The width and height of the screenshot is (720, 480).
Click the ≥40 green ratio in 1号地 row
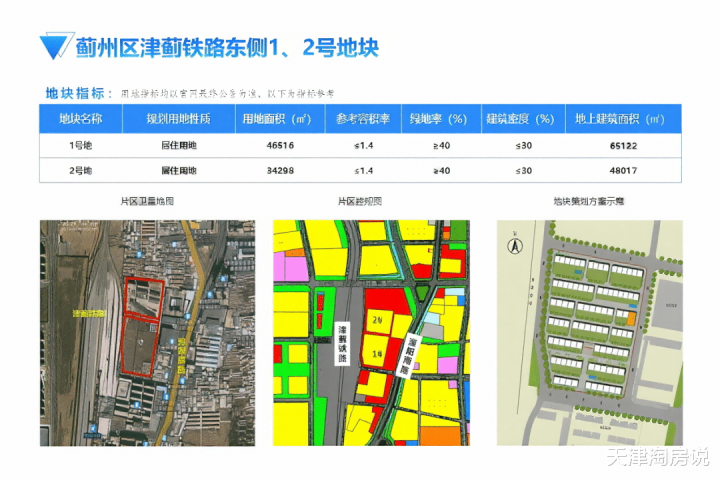[441, 146]
